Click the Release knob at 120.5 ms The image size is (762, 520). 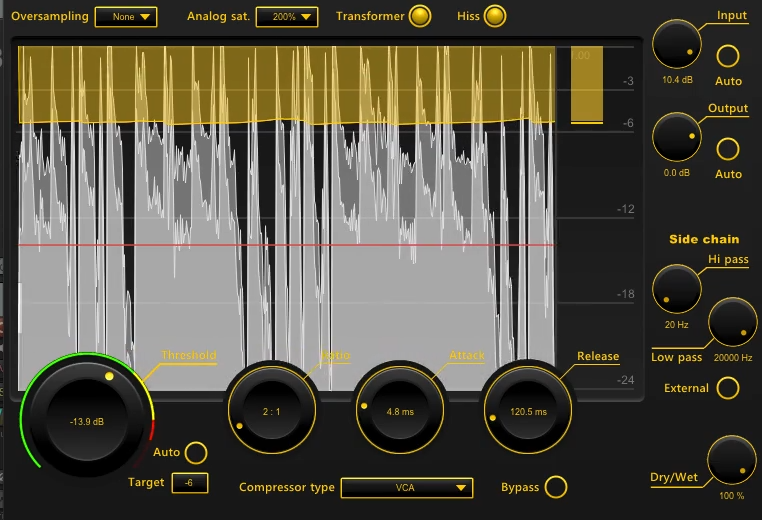coord(527,411)
